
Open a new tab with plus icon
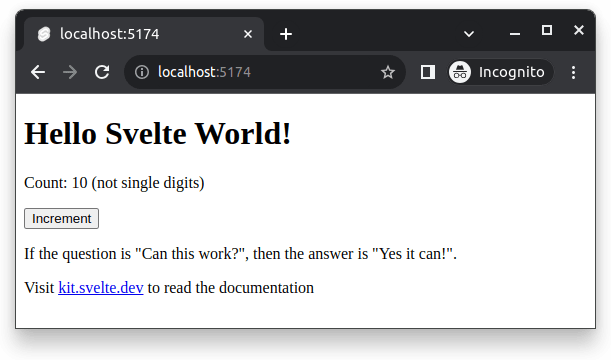[286, 34]
